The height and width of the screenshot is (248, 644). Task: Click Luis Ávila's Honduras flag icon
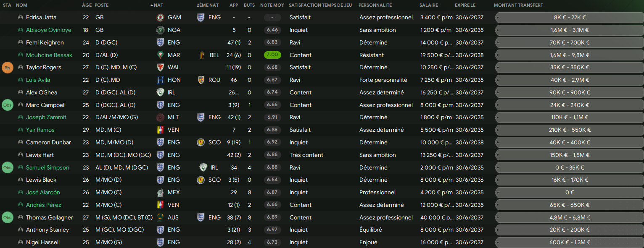(160, 80)
